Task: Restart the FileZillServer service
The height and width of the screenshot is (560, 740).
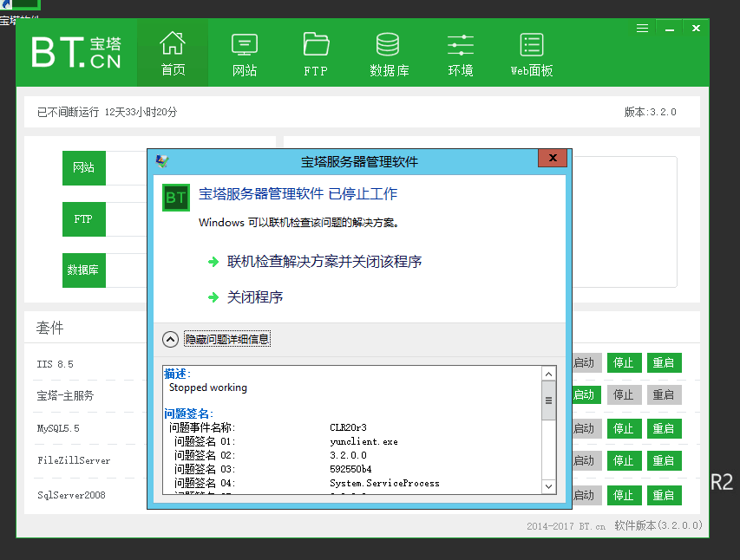Action: 664,461
